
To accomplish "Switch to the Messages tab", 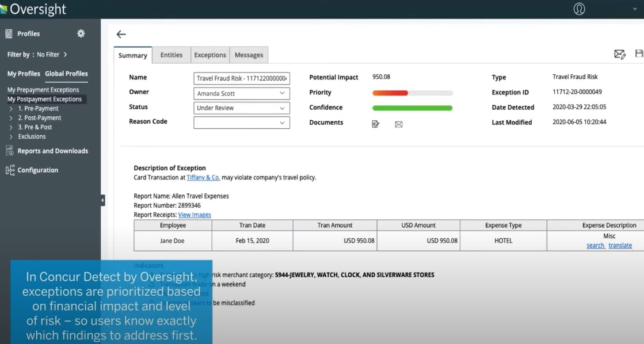I will (x=249, y=55).
